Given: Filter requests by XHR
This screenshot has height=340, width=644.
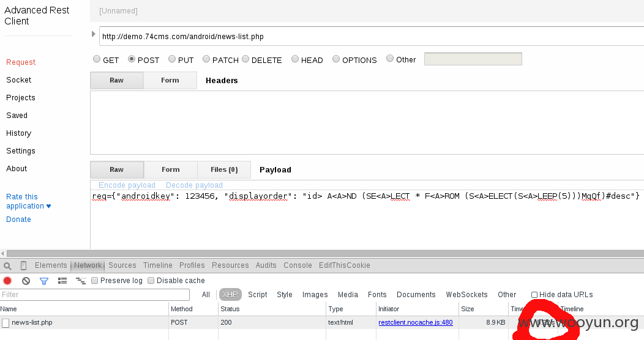Looking at the screenshot, I should point(230,295).
